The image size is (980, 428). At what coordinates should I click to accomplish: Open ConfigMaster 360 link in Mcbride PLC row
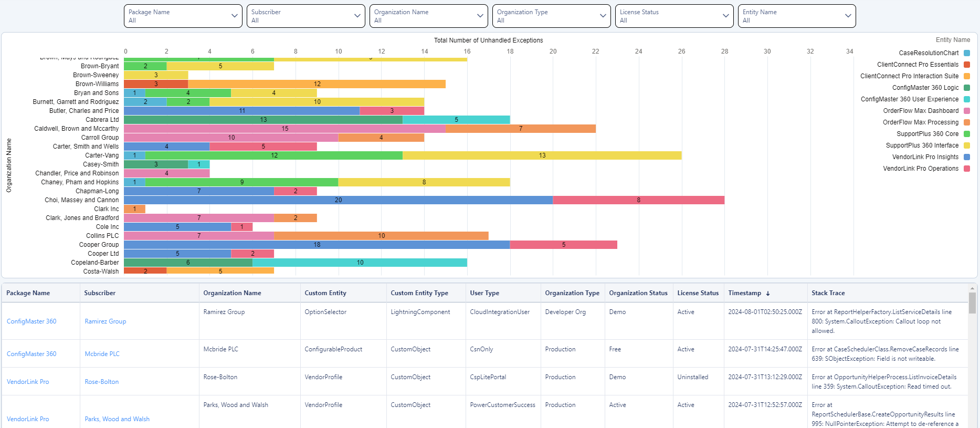click(31, 354)
